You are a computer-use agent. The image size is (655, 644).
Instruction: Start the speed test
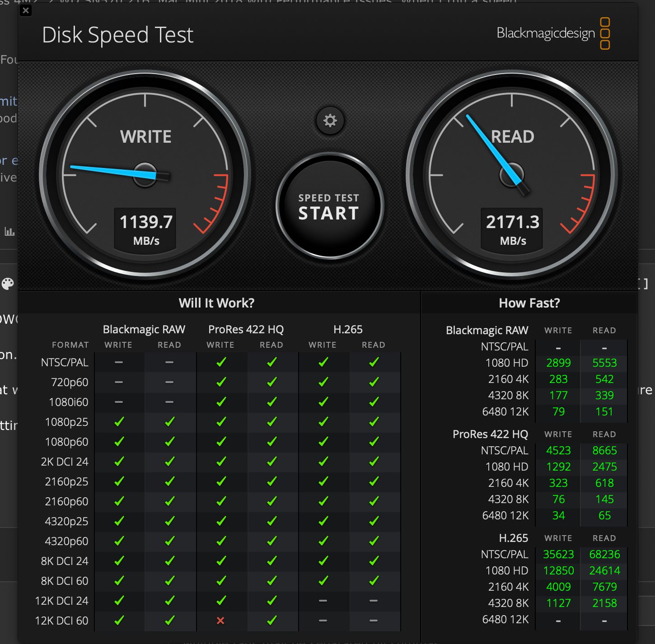click(330, 206)
